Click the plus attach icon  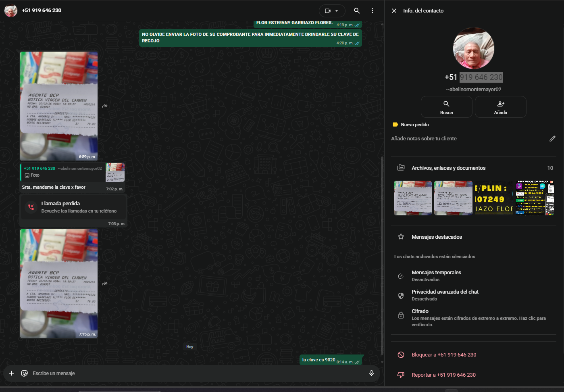coord(12,373)
